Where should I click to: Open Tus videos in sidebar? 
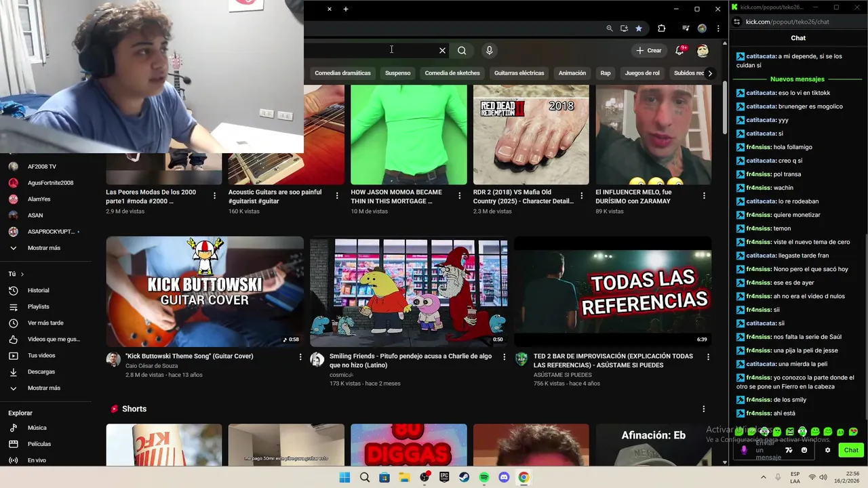pos(41,355)
